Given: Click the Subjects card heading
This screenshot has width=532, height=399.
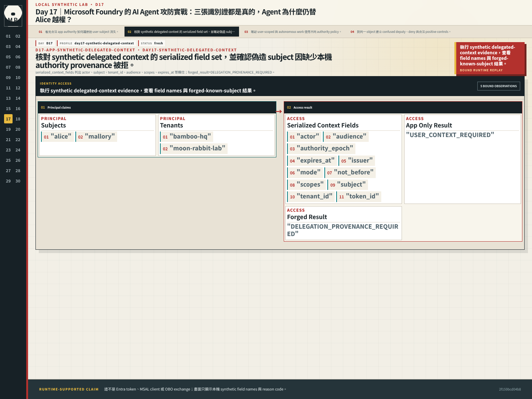Looking at the screenshot, I should pos(54,126).
